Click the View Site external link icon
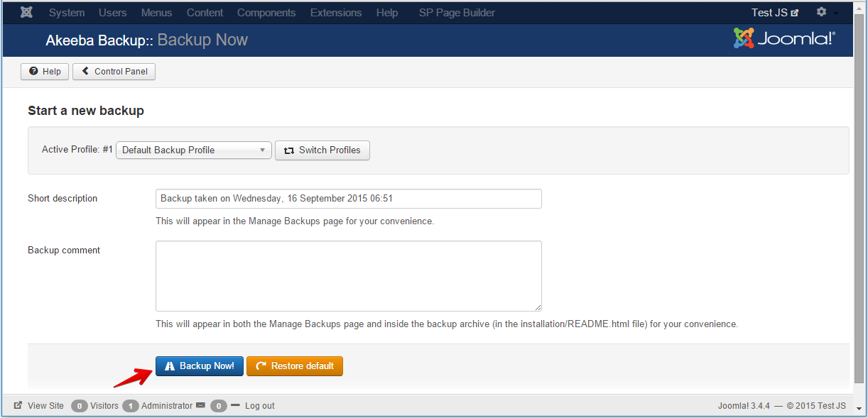This screenshot has width=868, height=418. 18,406
